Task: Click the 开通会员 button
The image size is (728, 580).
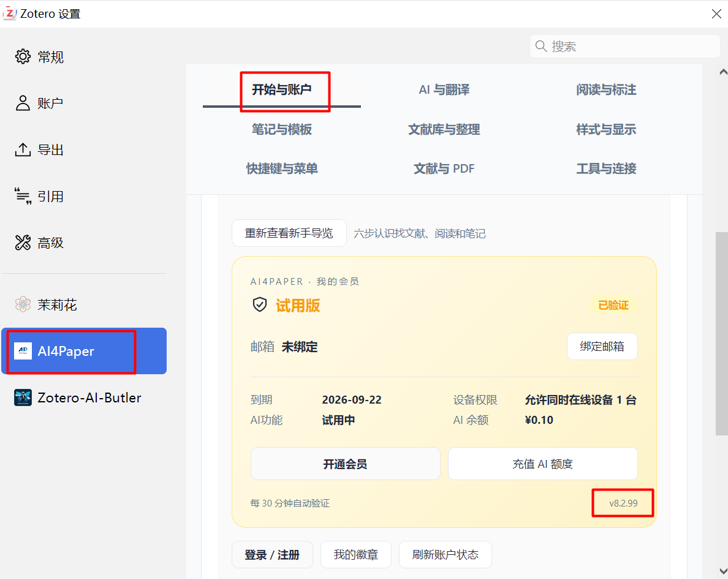Action: (x=346, y=464)
